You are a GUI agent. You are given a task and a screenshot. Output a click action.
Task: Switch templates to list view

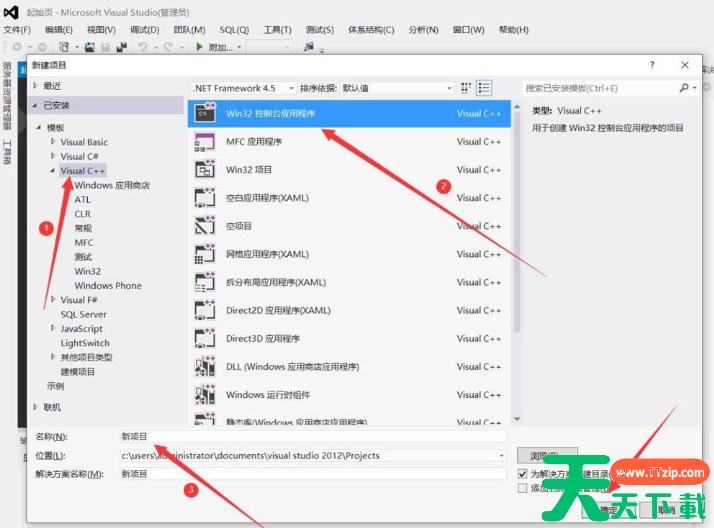point(484,88)
